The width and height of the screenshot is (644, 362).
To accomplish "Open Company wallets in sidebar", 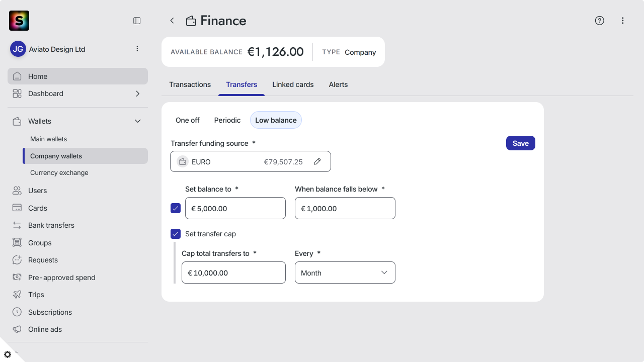I will 85,156.
